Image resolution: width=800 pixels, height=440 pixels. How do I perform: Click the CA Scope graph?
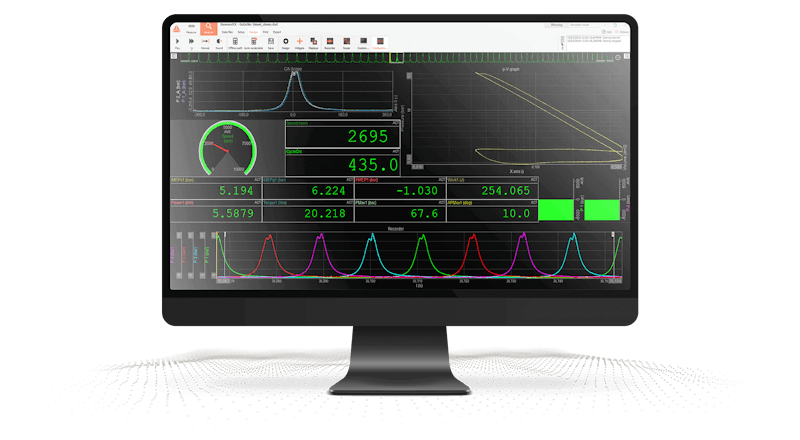tap(292, 92)
